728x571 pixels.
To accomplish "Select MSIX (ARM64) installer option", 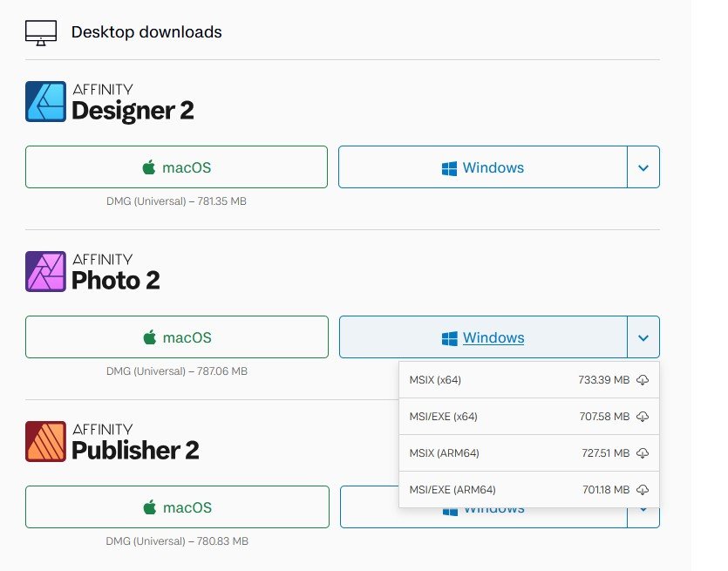I will coord(529,453).
